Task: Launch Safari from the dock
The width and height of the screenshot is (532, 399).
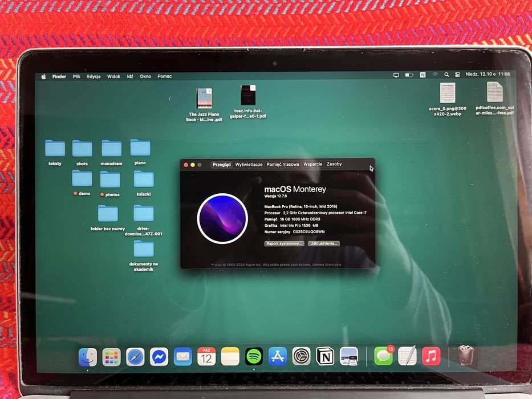Action: coord(135,357)
